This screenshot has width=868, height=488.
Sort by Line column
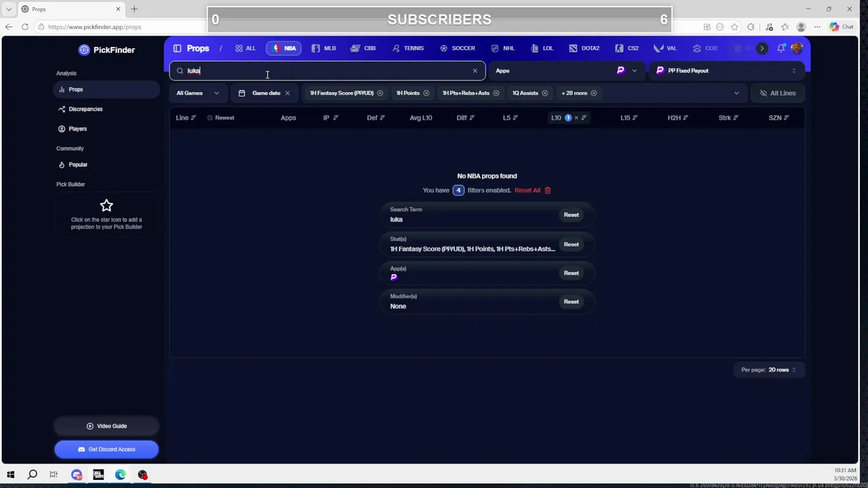(x=186, y=118)
